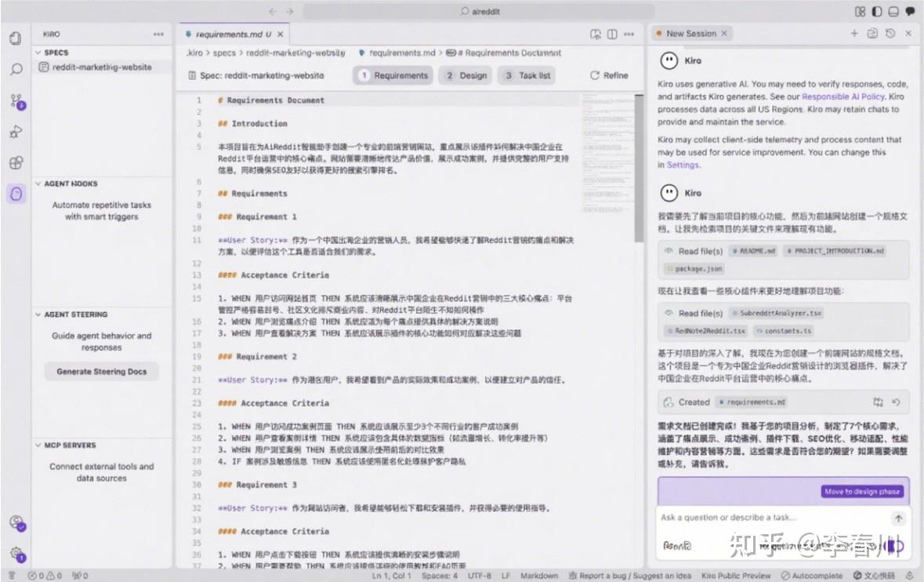Click the split editor icon beside the tab
The width and height of the screenshot is (924, 582).
point(612,35)
